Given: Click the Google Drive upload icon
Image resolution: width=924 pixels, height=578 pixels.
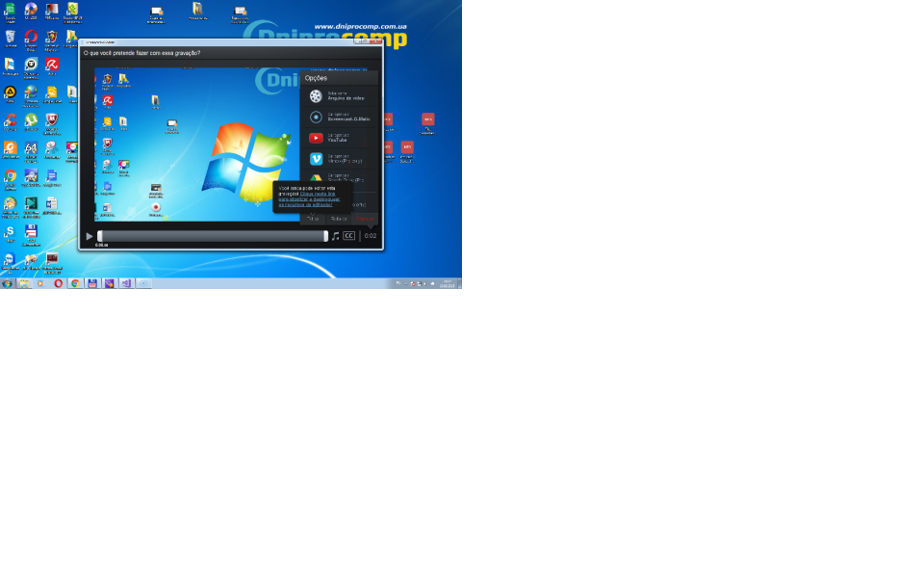Looking at the screenshot, I should [x=316, y=178].
